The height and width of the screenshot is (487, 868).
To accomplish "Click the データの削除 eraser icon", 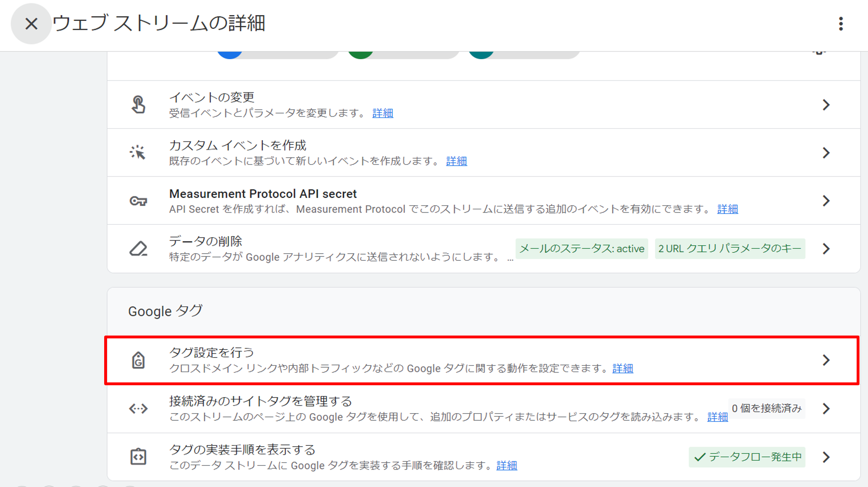I will point(138,248).
